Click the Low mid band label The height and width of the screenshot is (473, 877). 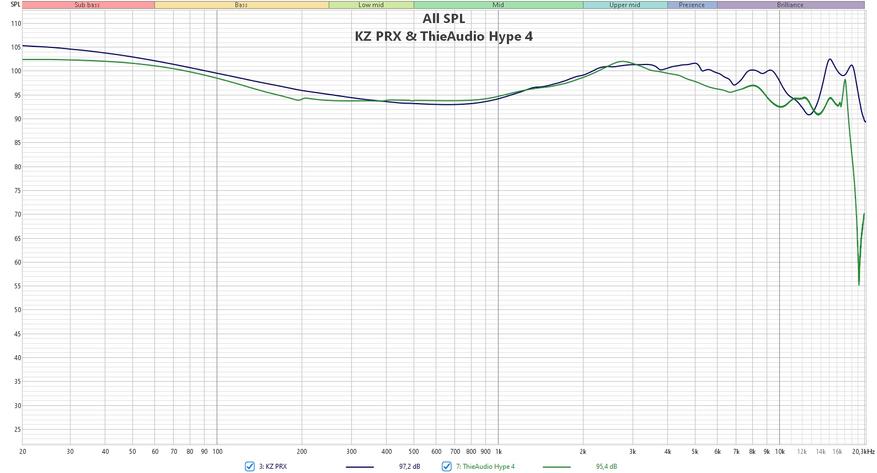click(x=371, y=5)
